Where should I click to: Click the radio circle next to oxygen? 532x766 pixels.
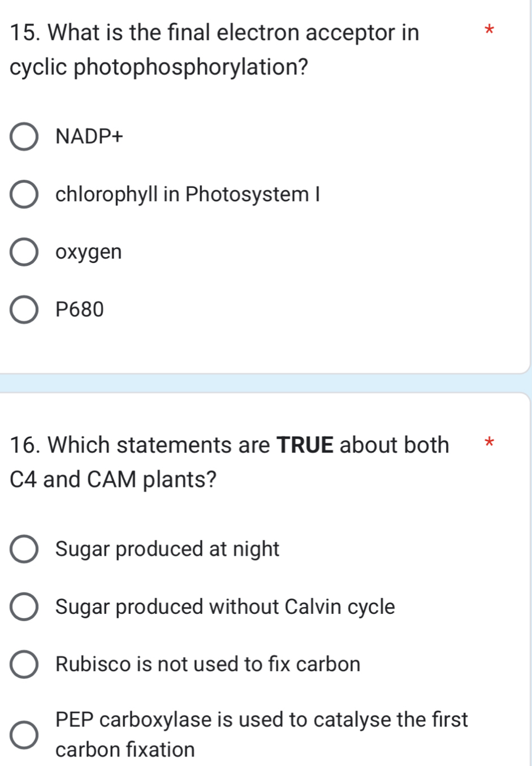24,252
